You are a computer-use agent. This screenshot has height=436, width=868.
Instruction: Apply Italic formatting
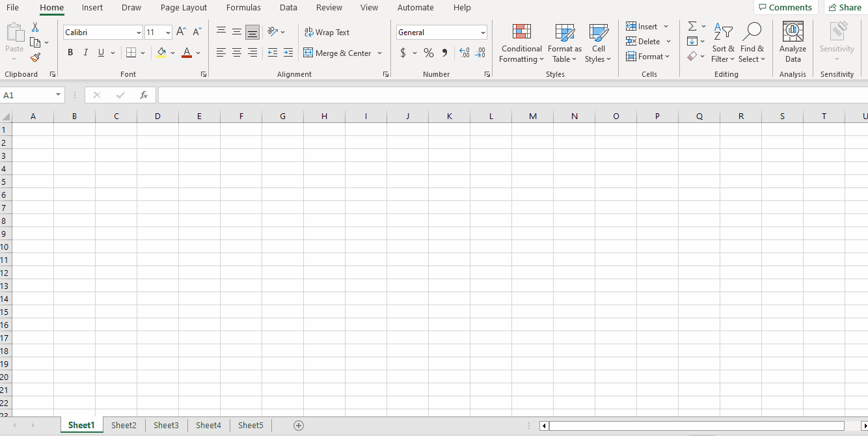[x=85, y=53]
